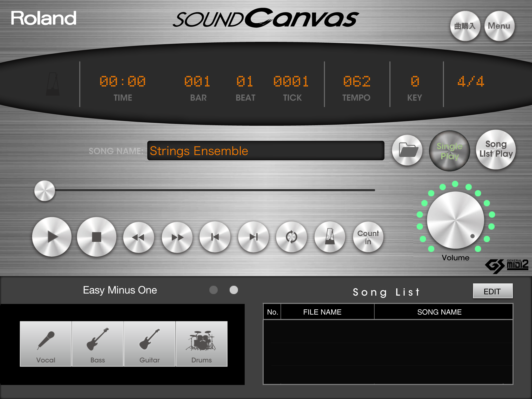Click the BAR value 001
This screenshot has width=532, height=399.
click(x=197, y=82)
